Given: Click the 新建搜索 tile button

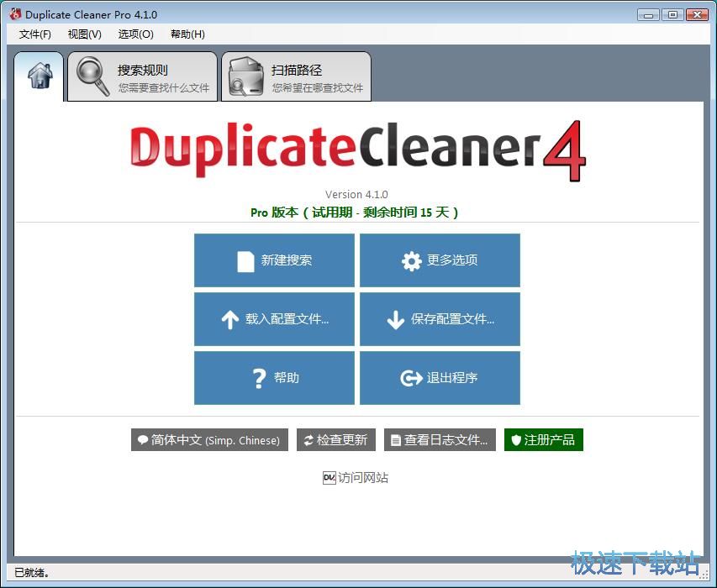Looking at the screenshot, I should coord(274,260).
